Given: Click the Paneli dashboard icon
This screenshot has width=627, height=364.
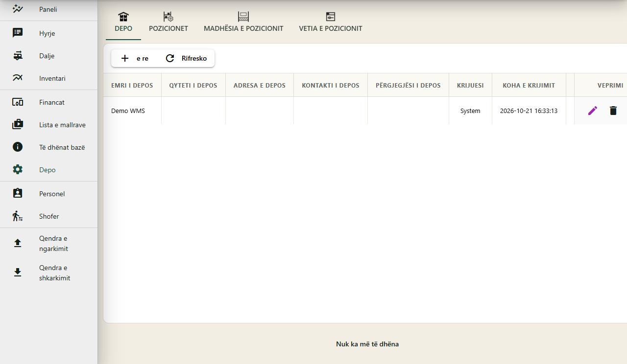Looking at the screenshot, I should (18, 9).
